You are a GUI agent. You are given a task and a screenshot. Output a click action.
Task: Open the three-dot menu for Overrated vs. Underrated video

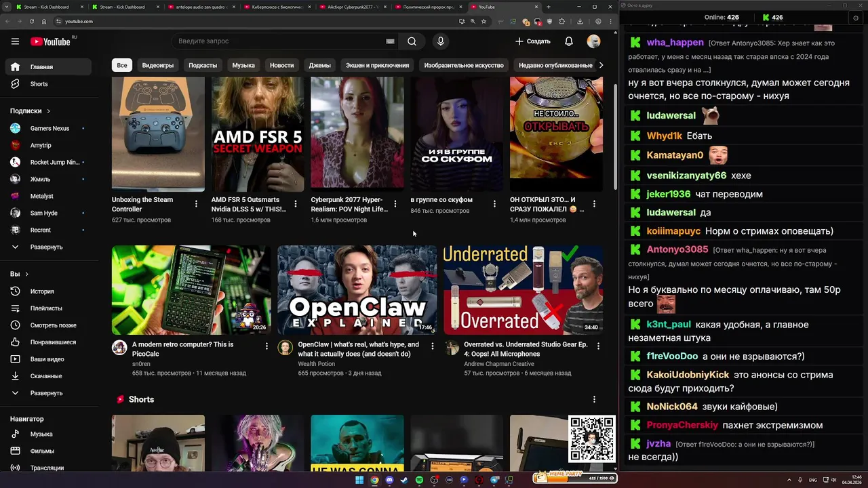tap(598, 346)
